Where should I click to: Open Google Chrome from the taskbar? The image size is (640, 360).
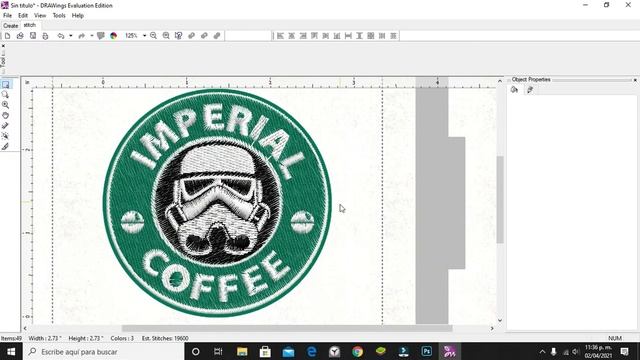pyautogui.click(x=358, y=351)
